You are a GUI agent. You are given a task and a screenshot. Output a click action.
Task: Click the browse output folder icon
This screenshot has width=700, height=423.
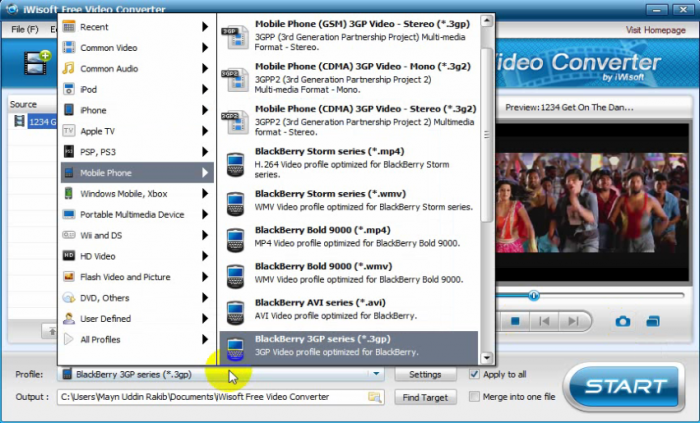point(375,397)
